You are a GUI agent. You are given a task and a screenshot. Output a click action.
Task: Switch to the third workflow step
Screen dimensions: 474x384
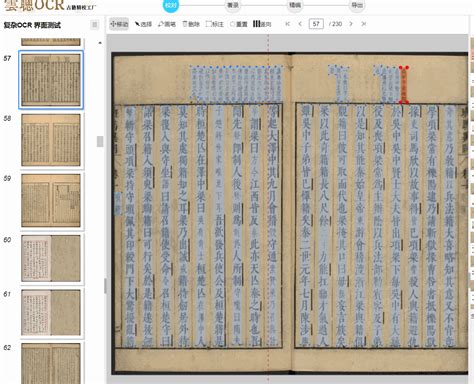[295, 5]
